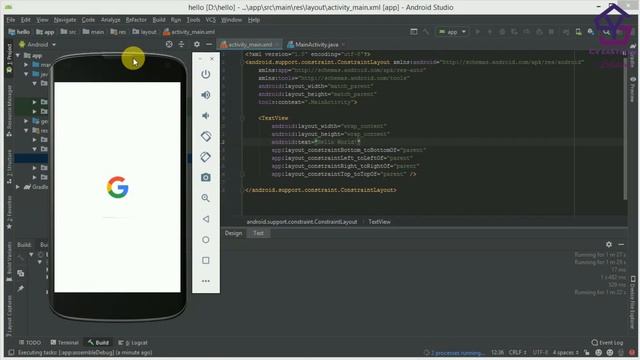Switch to the Text view tab
The image size is (640, 360).
tap(258, 233)
